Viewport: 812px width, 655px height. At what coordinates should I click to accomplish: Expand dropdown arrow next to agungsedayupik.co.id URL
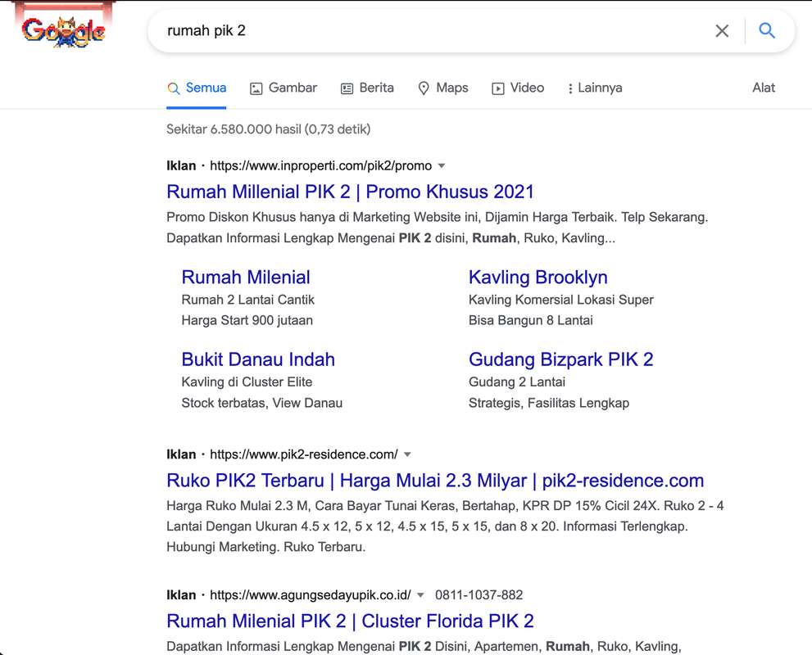[x=420, y=595]
